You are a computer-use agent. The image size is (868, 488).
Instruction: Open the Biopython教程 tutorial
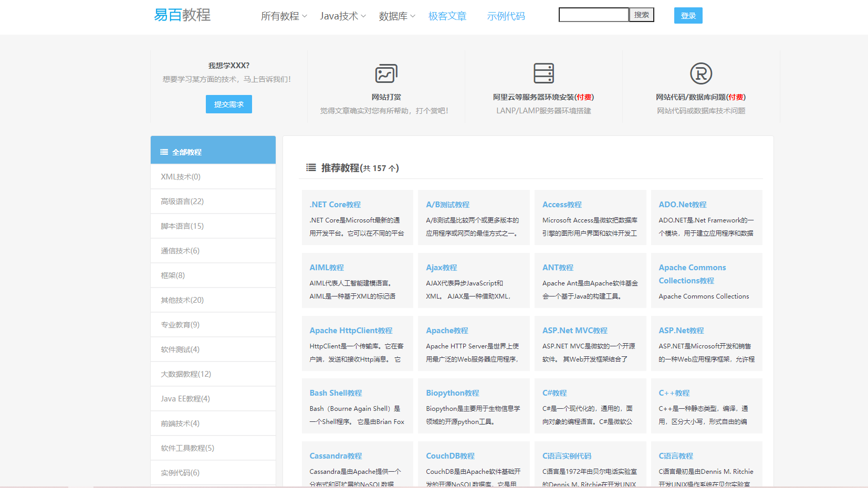coord(452,393)
